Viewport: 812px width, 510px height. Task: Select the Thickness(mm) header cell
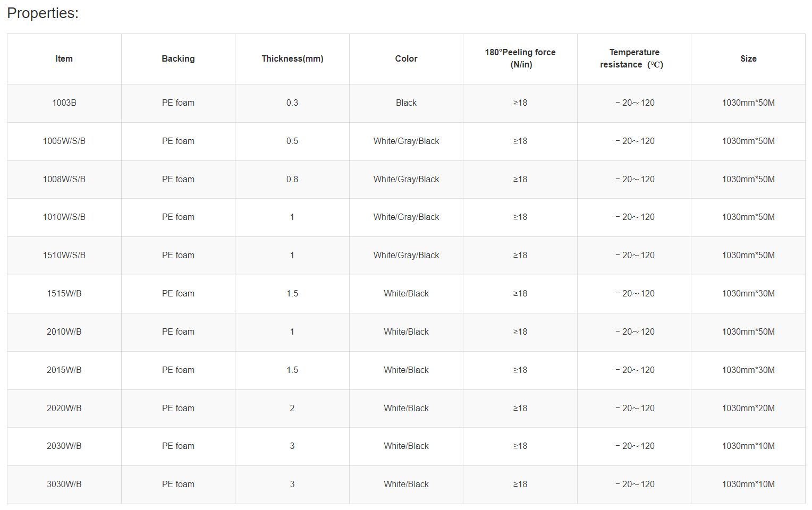coord(292,58)
